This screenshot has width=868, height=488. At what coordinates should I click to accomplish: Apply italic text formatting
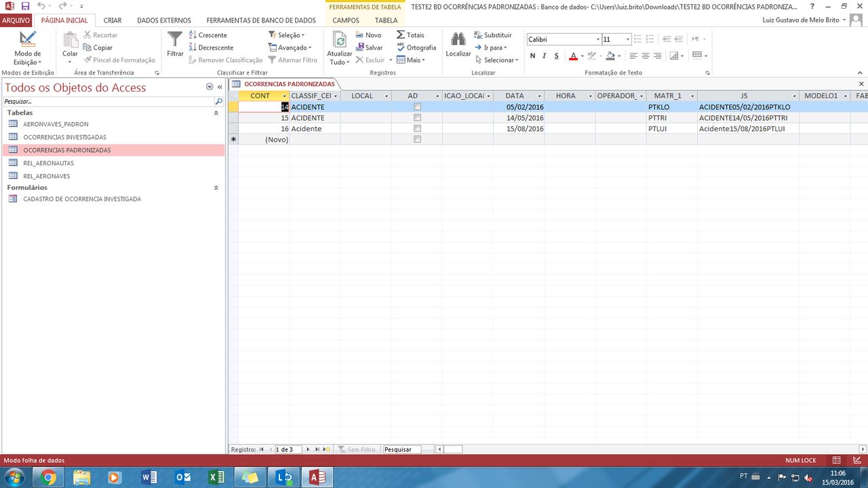pyautogui.click(x=545, y=56)
